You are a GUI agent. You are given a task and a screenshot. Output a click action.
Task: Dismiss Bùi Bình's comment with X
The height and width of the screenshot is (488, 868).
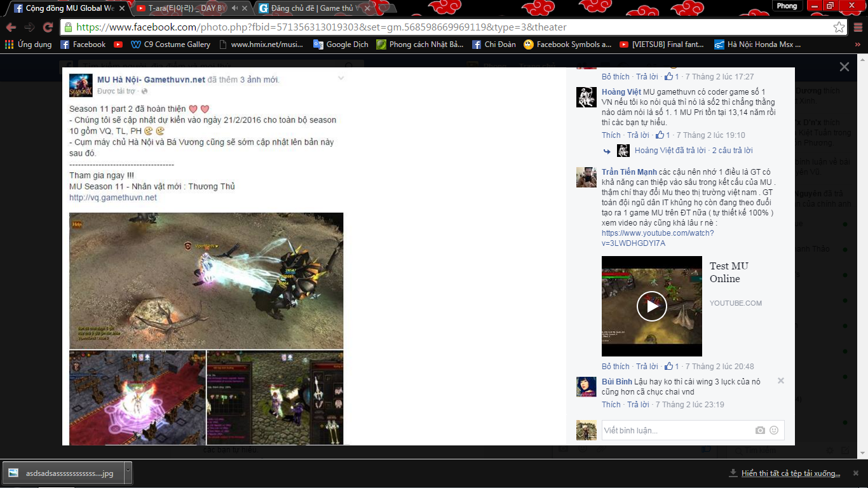click(780, 381)
